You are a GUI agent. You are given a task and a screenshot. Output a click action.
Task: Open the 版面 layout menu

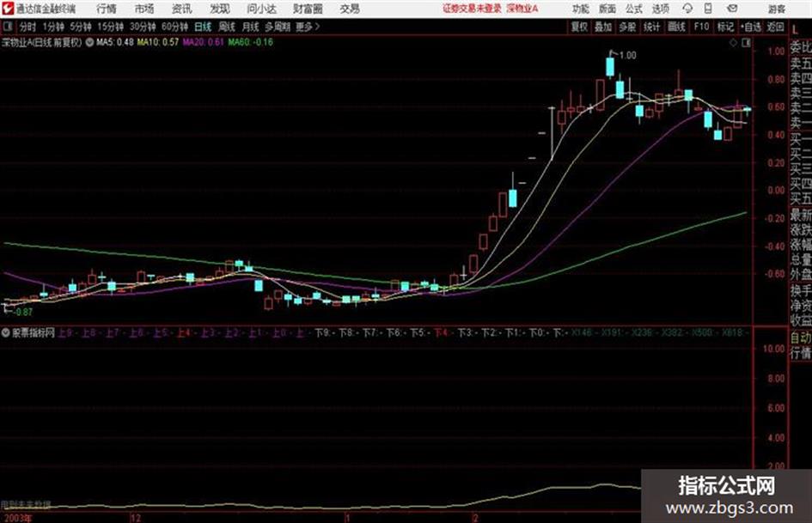607,9
